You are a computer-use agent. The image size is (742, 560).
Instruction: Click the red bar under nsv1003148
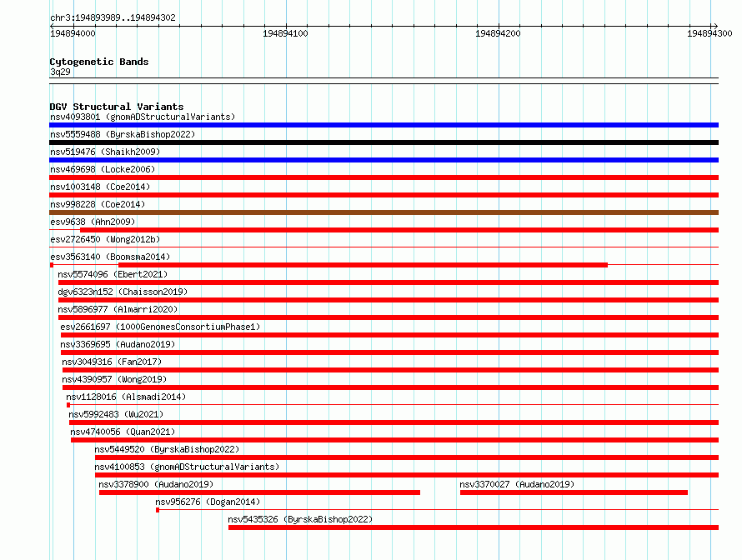(384, 195)
